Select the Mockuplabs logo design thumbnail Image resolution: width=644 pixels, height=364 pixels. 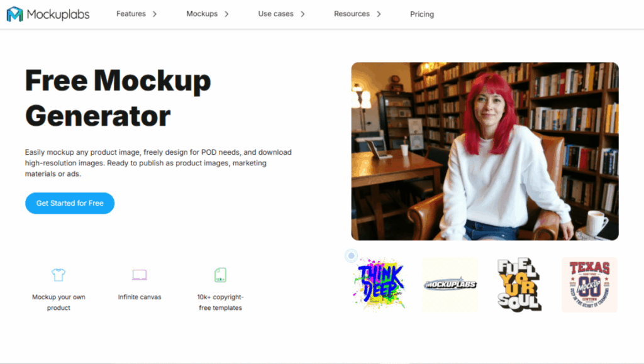[x=450, y=285]
